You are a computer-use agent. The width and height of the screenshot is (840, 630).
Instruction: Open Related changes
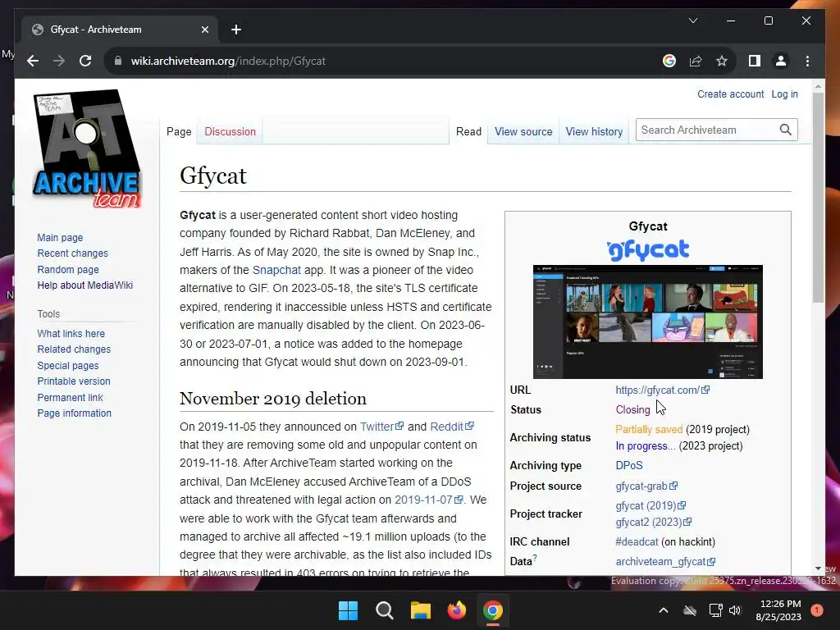click(x=74, y=349)
